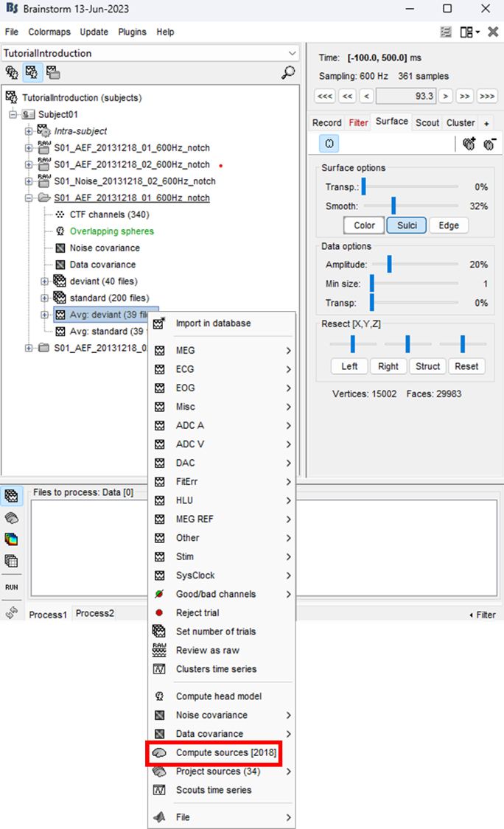The height and width of the screenshot is (829, 504).
Task: Switch to the Scout tab
Action: [427, 123]
